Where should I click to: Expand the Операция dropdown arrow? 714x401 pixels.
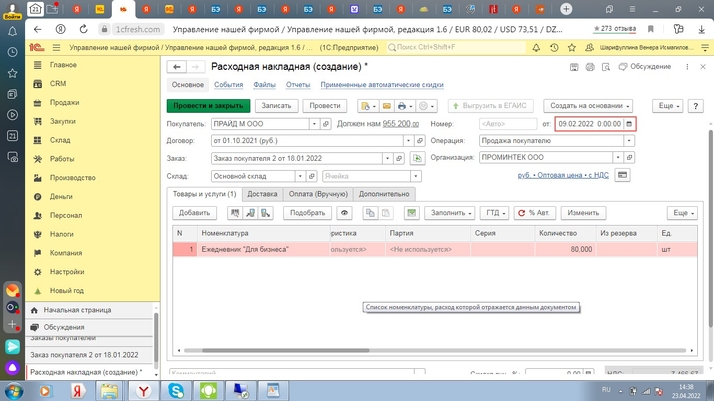pos(629,141)
